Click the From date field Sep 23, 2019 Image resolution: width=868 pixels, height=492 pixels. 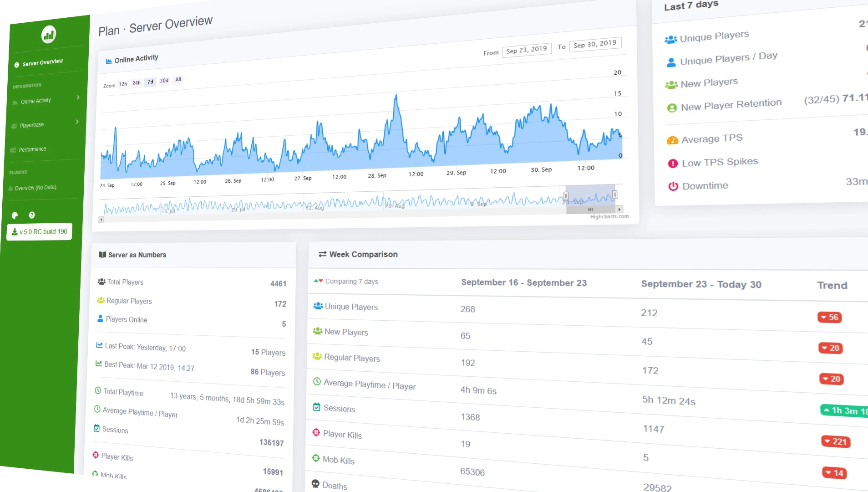(x=527, y=50)
